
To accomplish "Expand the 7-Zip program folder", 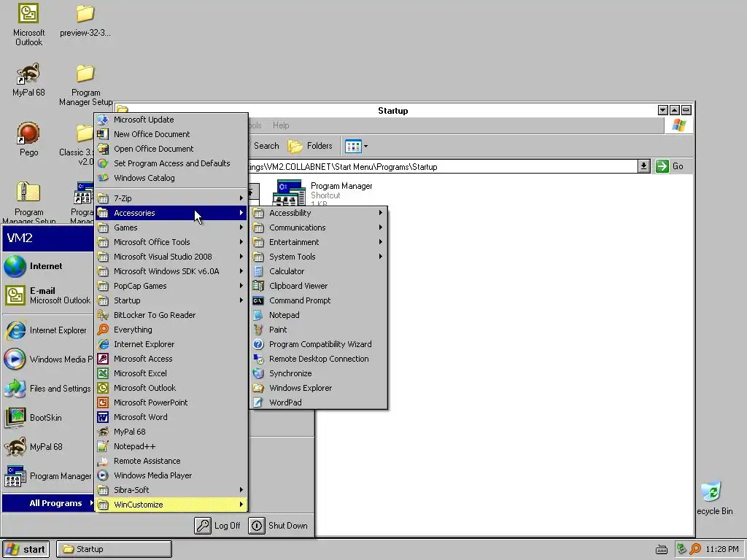I will (171, 198).
